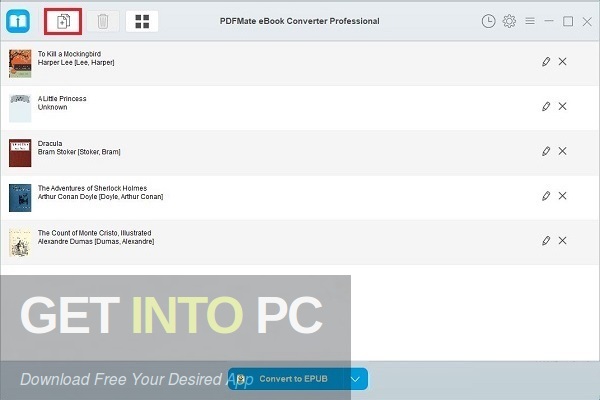This screenshot has width=600, height=400.
Task: Click the title 'Dracula'
Action: (x=50, y=144)
